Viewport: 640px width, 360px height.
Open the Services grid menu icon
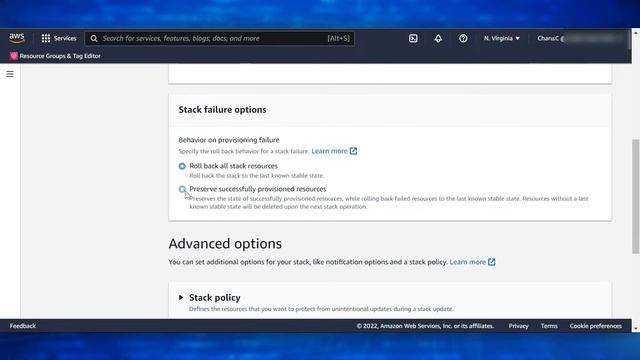[x=46, y=38]
